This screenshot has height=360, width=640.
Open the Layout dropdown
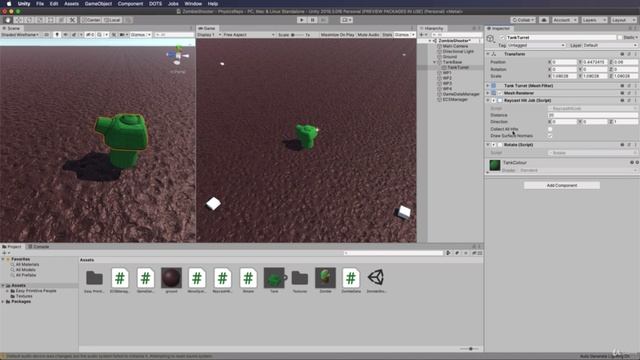point(623,20)
